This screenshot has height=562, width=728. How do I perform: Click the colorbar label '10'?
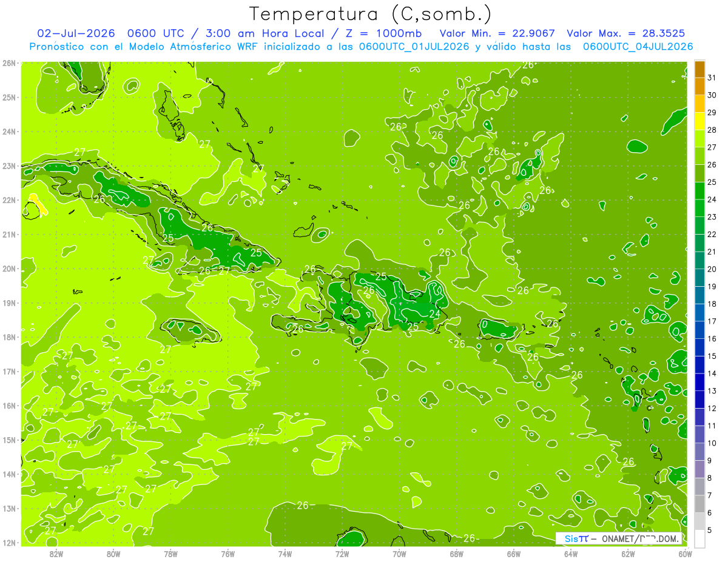click(x=712, y=443)
